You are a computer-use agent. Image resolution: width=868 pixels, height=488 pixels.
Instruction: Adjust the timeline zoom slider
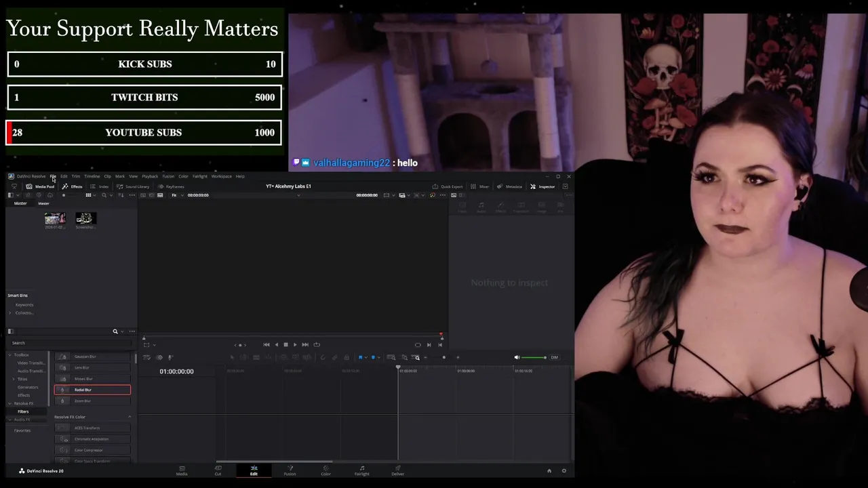(x=443, y=357)
